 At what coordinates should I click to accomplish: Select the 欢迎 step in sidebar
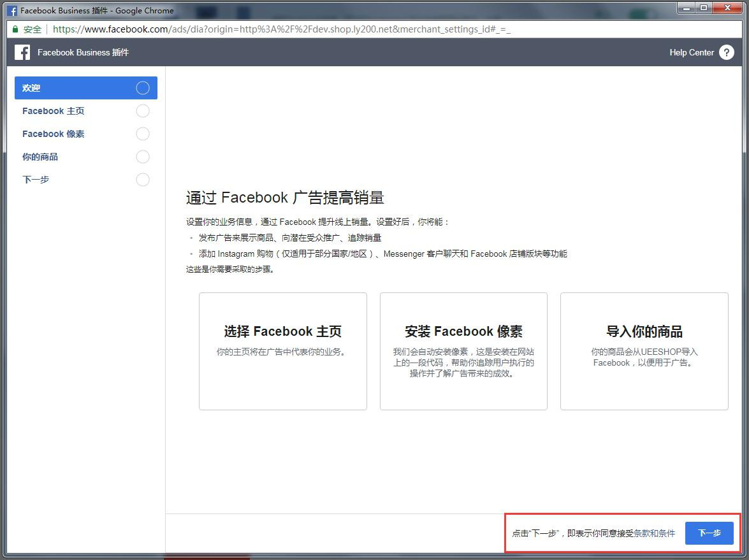(86, 88)
